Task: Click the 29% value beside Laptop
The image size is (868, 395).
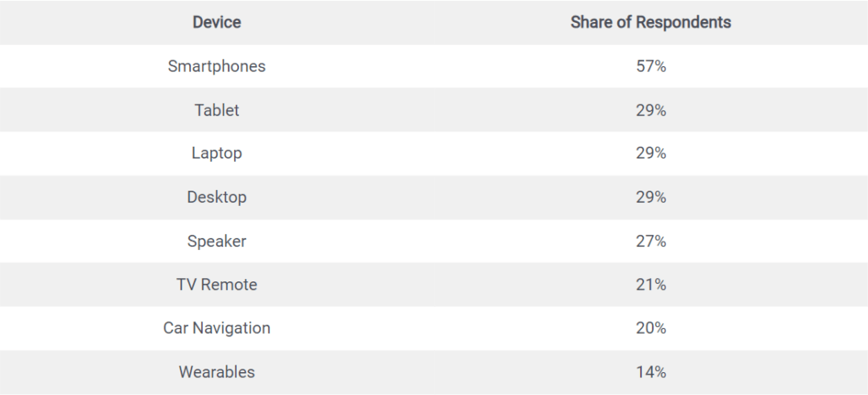Action: pyautogui.click(x=650, y=153)
